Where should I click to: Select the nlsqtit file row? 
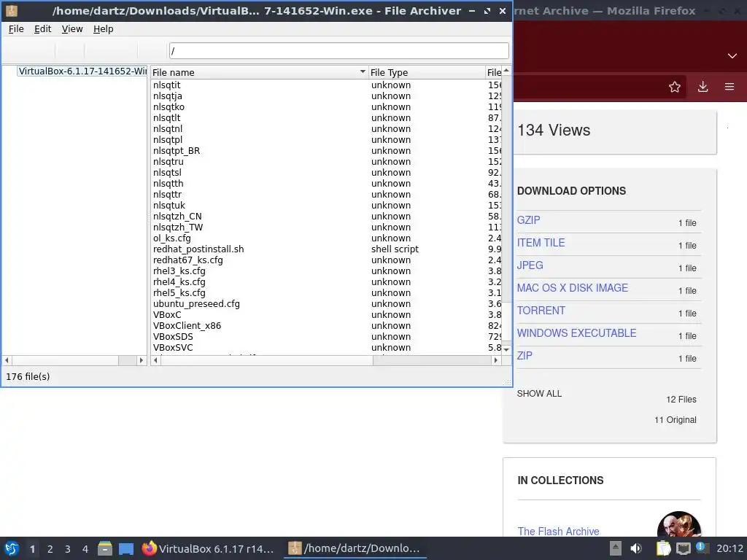(326, 85)
